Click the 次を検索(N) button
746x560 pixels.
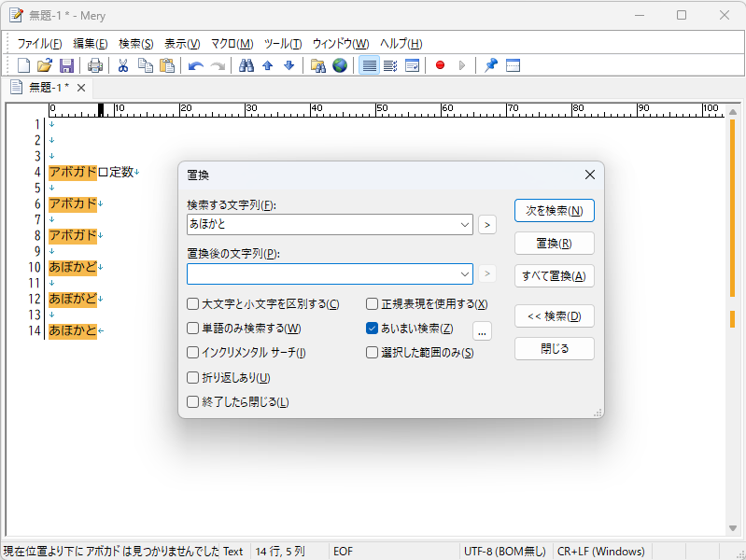pos(555,211)
